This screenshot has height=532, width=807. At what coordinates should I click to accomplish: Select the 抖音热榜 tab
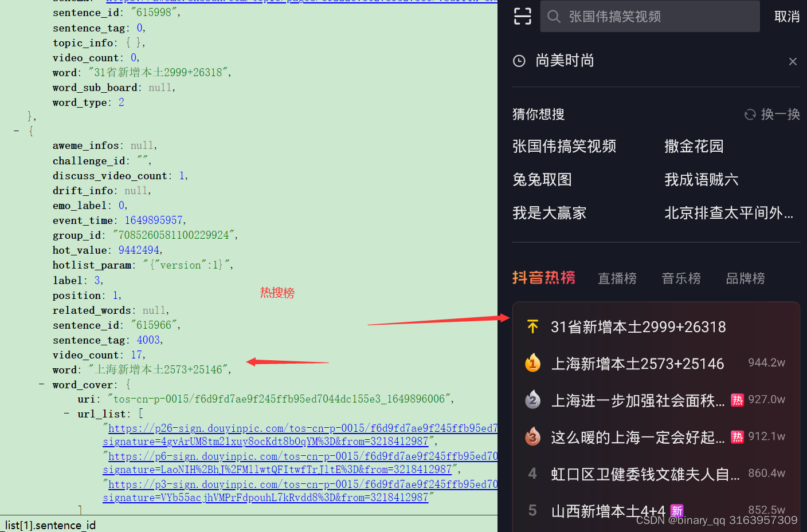point(543,278)
